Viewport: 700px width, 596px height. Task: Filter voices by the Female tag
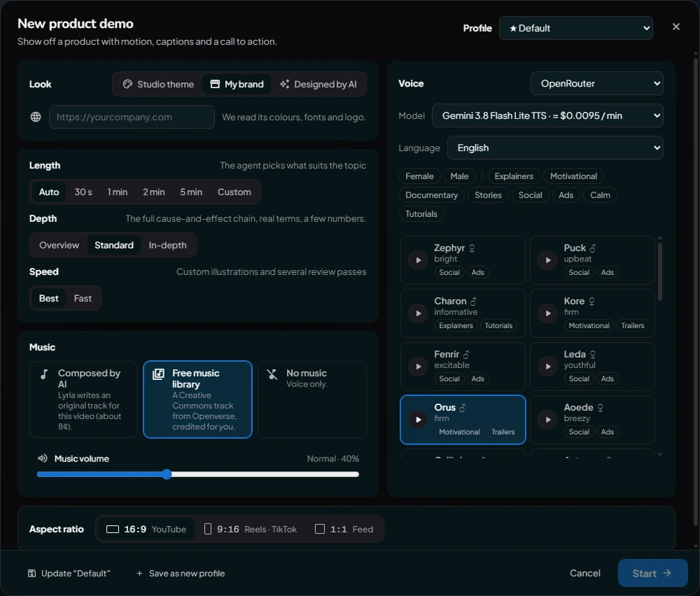(x=419, y=176)
